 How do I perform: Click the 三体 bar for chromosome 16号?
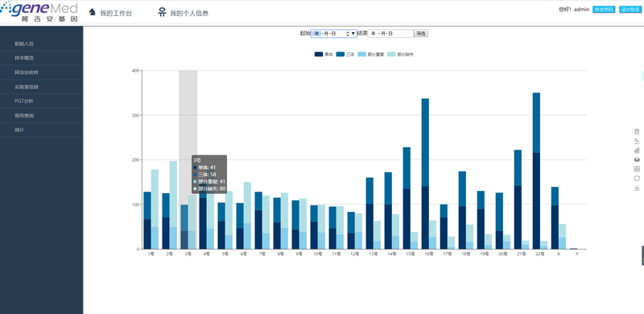pos(425,143)
